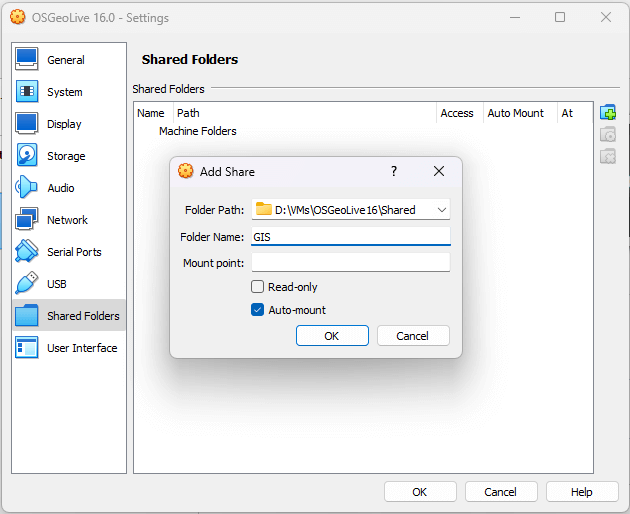Click the Folder Name field containing GIS

point(351,236)
